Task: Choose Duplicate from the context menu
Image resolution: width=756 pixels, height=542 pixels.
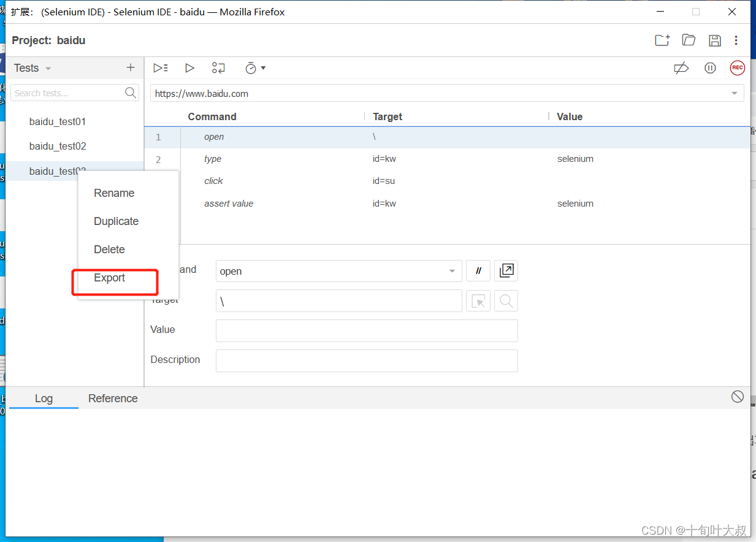Action: click(116, 221)
